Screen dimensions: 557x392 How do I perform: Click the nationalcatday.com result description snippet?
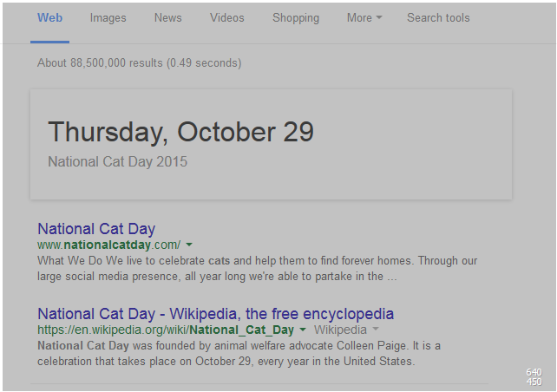click(x=257, y=269)
